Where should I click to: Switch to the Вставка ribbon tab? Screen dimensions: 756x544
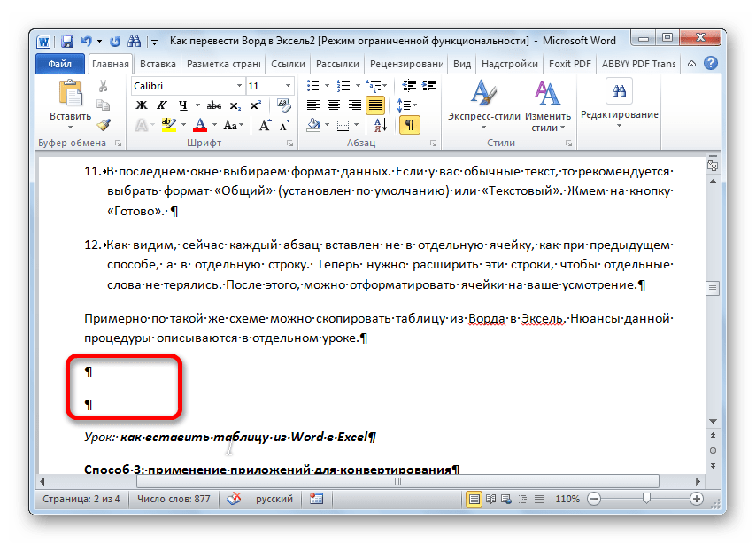pyautogui.click(x=158, y=65)
